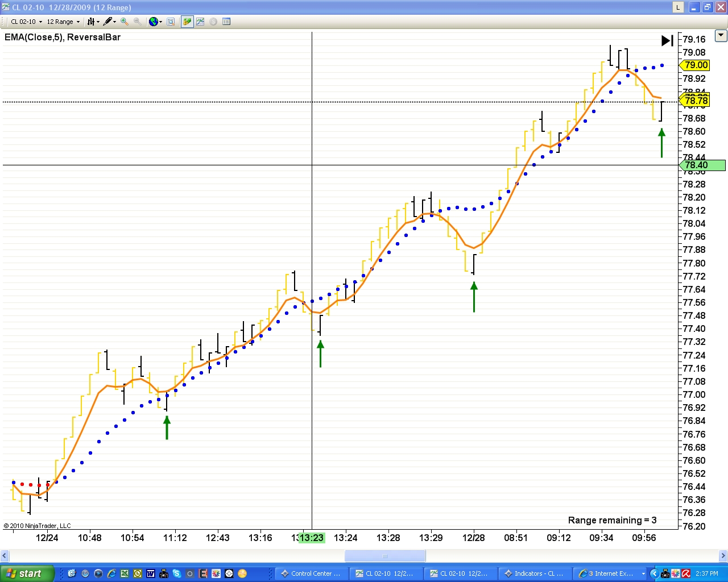The image size is (728, 582).
Task: Click the 09:56 time axis label
Action: [x=644, y=538]
